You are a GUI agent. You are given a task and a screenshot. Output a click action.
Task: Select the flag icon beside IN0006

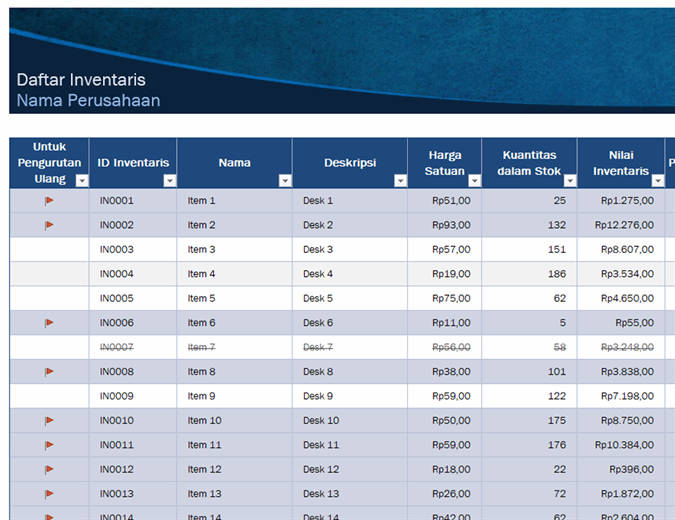click(x=49, y=323)
